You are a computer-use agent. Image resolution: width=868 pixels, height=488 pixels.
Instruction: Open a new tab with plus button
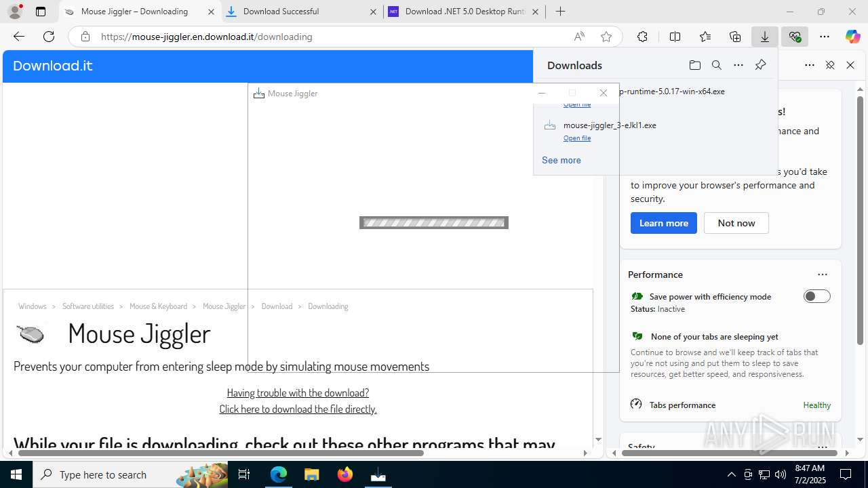pos(560,12)
